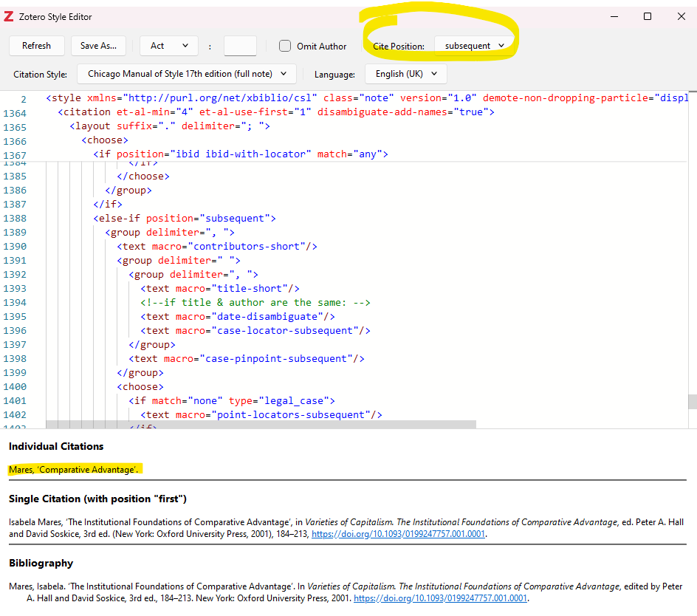Click the text 'else-if position="subsequent"' line

[x=185, y=219]
